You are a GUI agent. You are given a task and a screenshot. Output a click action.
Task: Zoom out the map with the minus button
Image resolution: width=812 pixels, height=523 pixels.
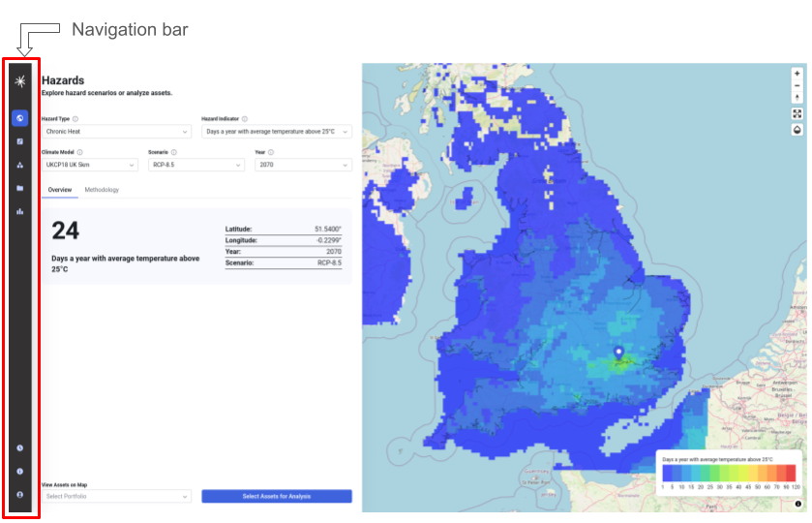[797, 85]
